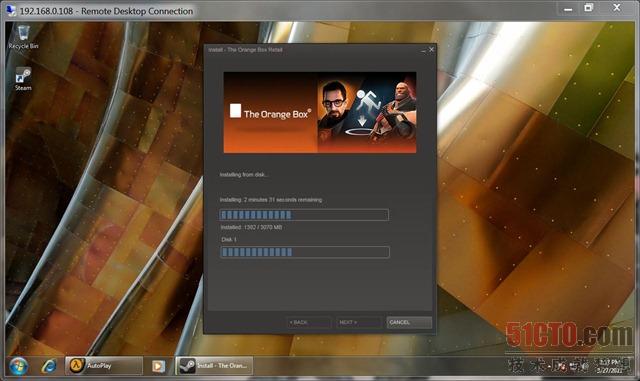Switch to the AutoPlay taskbar window
This screenshot has width=640, height=381.
pos(104,365)
